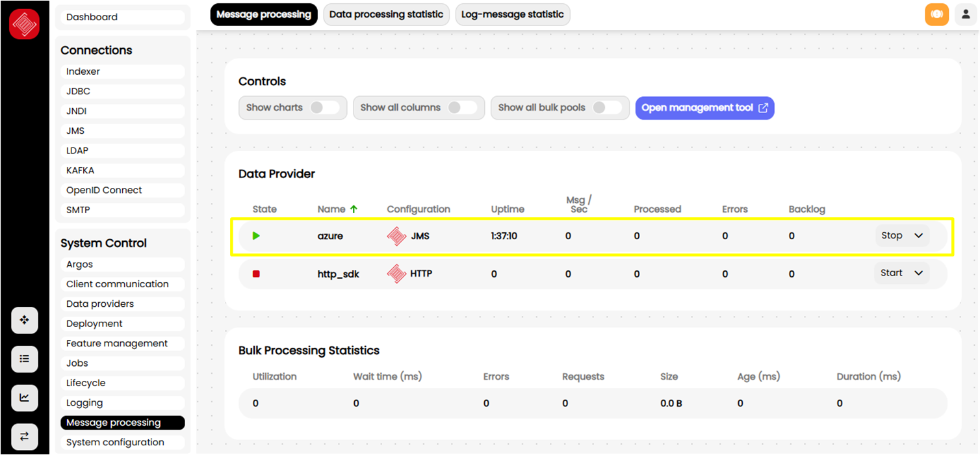Open the user profile icon
This screenshot has height=455, width=980.
(x=966, y=14)
